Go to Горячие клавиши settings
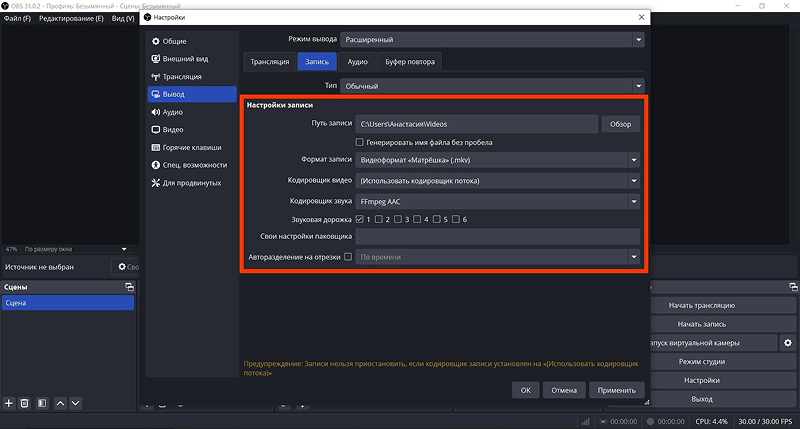Image resolution: width=800 pixels, height=429 pixels. pos(191,147)
